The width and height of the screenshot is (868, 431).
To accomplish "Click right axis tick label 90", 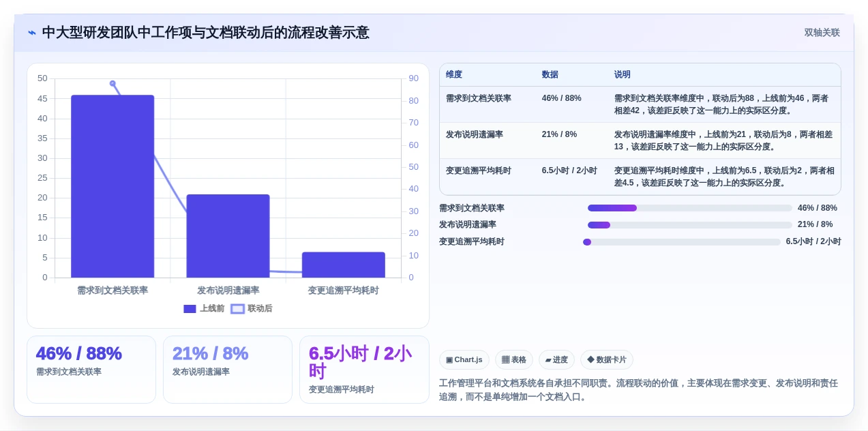I will 413,78.
